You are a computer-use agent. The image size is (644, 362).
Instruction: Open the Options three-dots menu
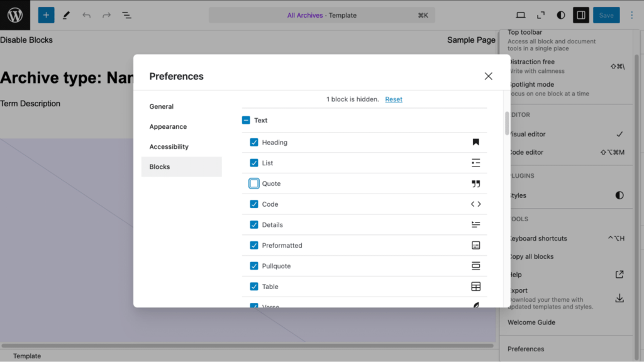[632, 15]
